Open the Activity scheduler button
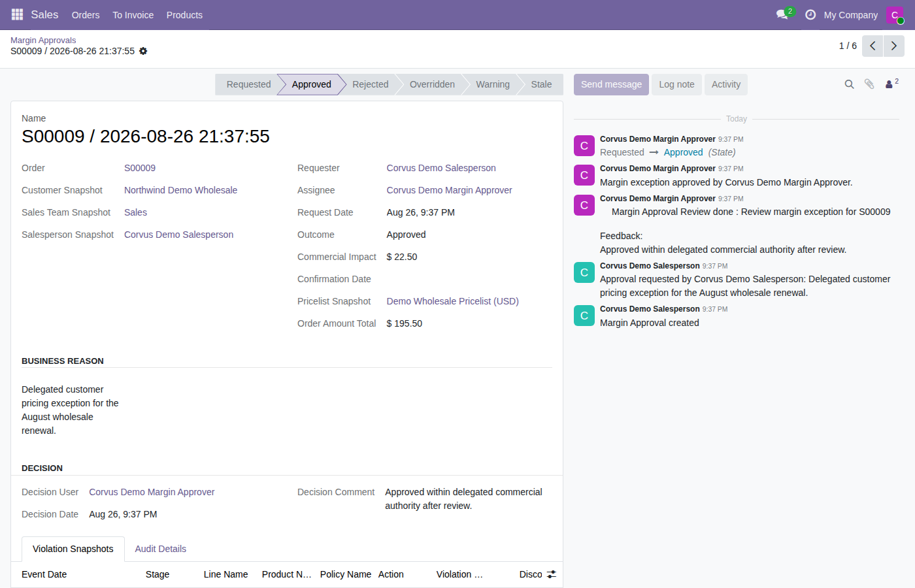915x588 pixels. point(726,84)
